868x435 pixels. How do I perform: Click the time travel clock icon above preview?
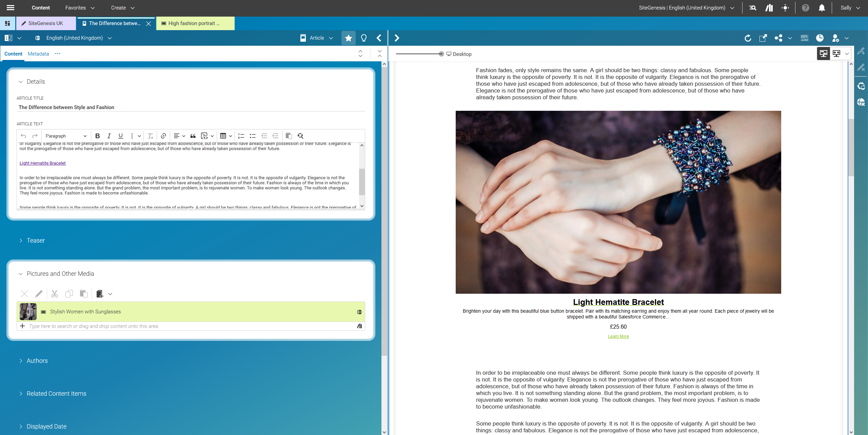[x=820, y=38]
